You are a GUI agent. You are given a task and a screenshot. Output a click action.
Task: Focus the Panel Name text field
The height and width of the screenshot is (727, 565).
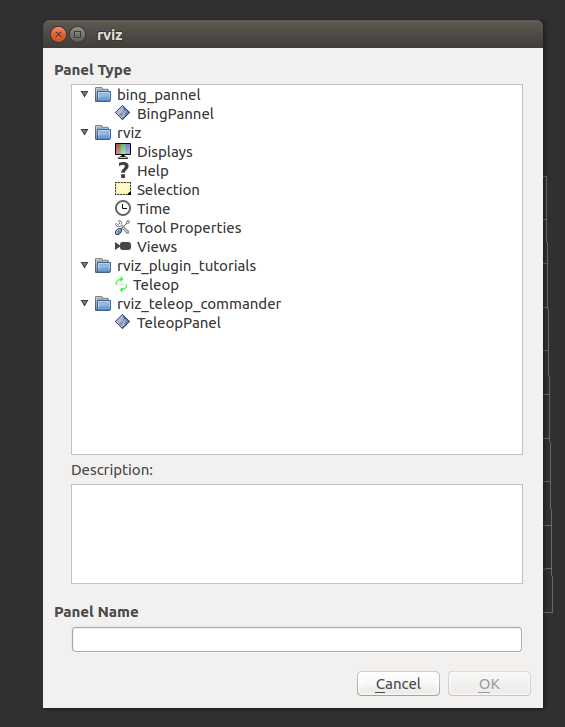297,639
